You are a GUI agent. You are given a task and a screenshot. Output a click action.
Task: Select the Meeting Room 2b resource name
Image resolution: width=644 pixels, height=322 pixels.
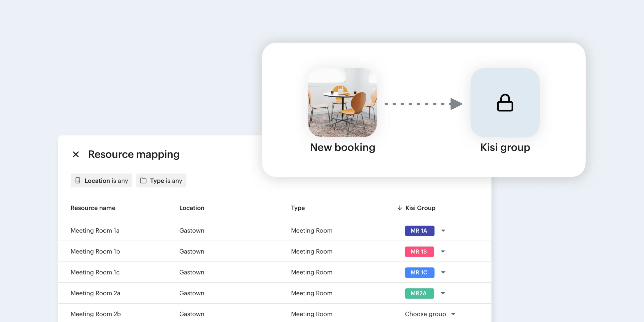96,314
